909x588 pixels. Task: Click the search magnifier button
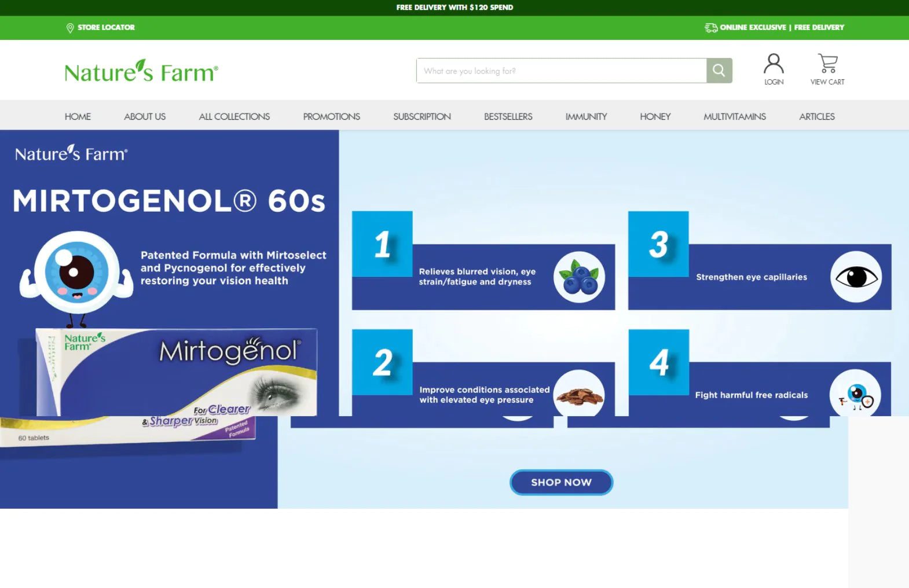(719, 71)
